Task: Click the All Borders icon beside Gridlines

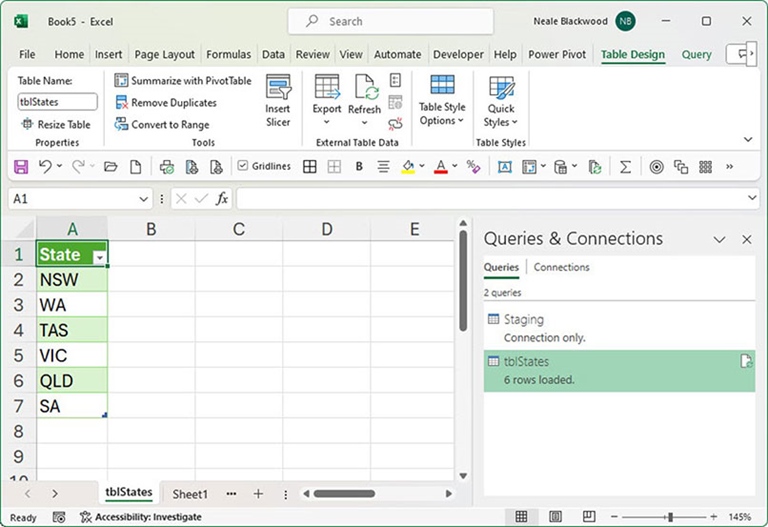Action: tap(310, 167)
